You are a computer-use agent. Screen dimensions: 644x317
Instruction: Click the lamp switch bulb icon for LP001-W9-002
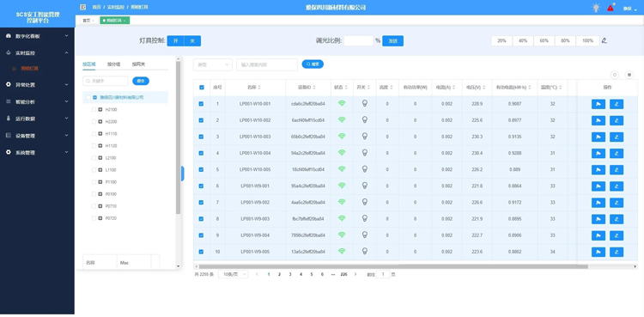pos(364,202)
